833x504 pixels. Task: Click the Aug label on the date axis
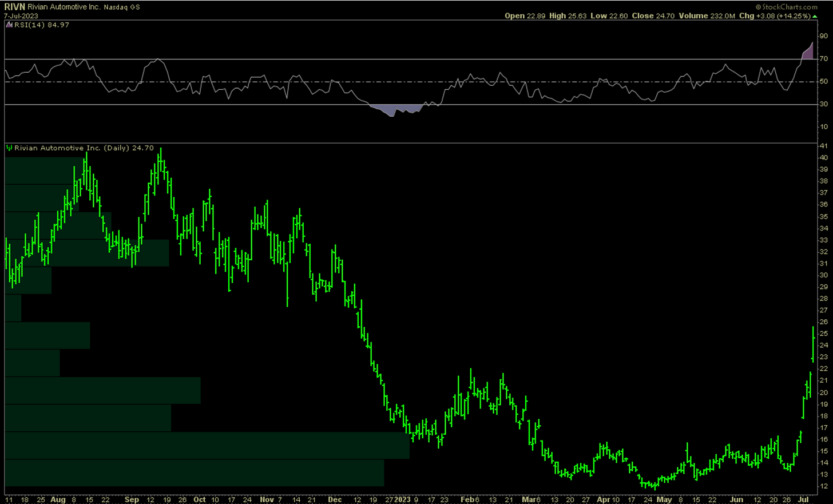(x=58, y=499)
